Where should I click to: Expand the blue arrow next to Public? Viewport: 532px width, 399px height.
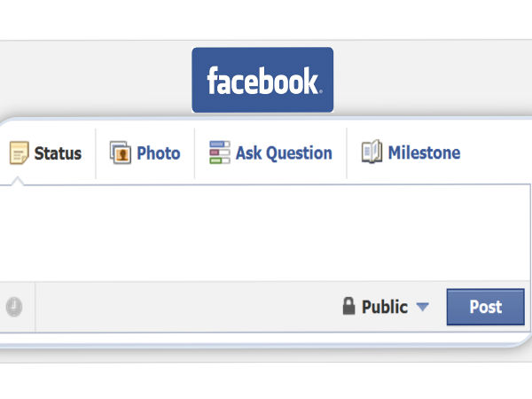click(x=423, y=307)
